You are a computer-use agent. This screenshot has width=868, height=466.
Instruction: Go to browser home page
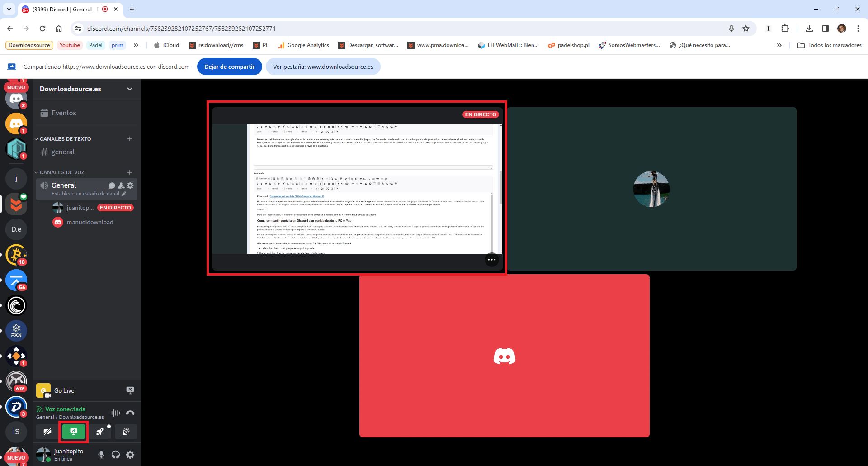[x=59, y=29]
